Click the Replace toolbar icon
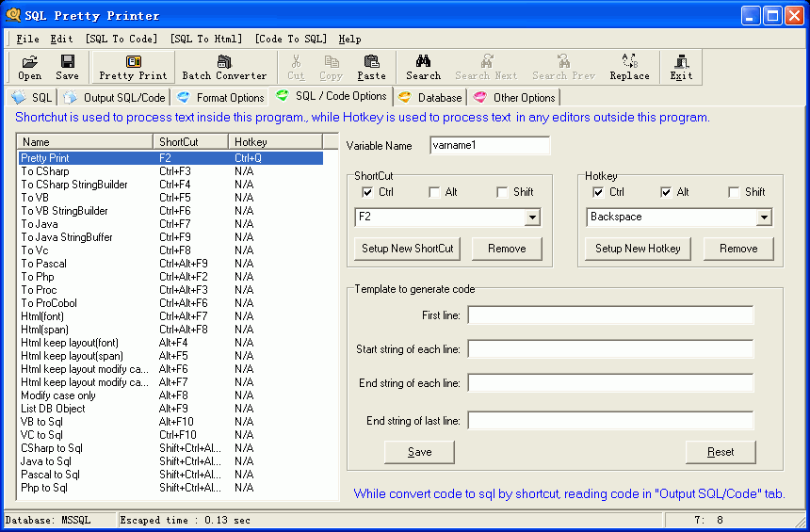 629,67
